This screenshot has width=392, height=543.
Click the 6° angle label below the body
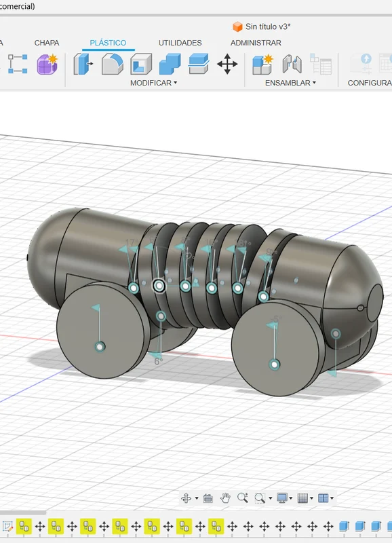click(x=159, y=362)
